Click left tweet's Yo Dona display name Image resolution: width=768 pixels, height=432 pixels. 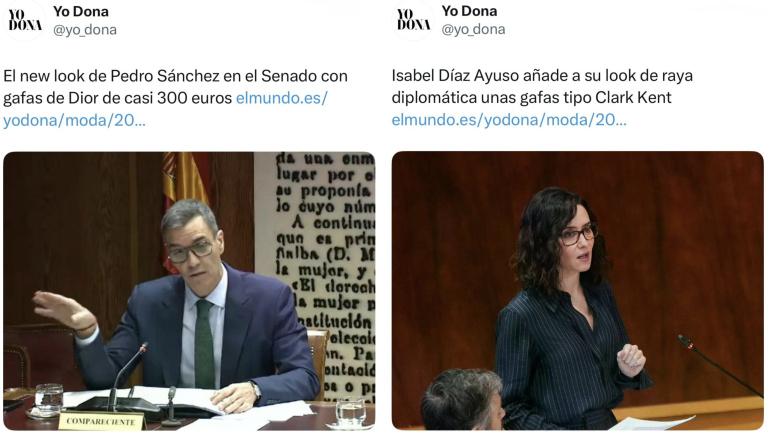[x=81, y=11]
